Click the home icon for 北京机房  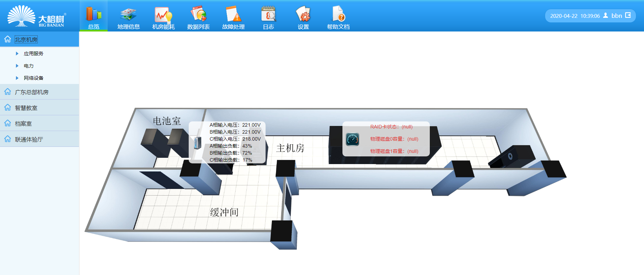8,39
